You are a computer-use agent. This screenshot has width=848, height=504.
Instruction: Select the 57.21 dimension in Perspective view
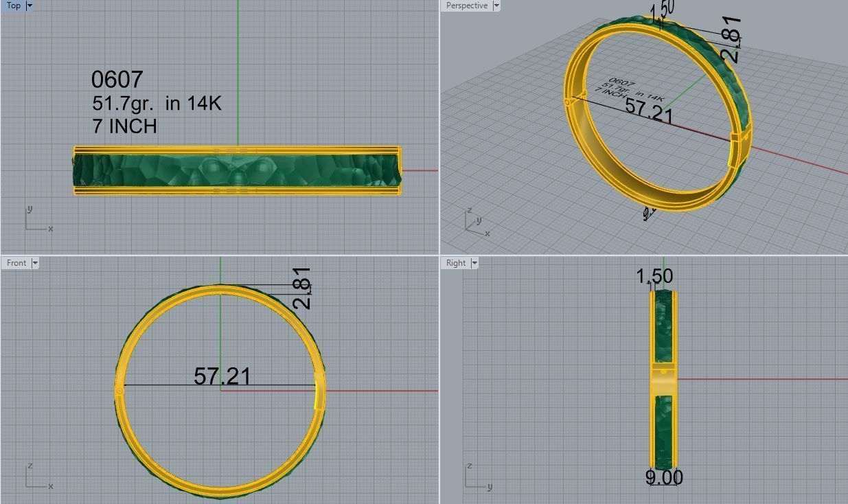[649, 111]
